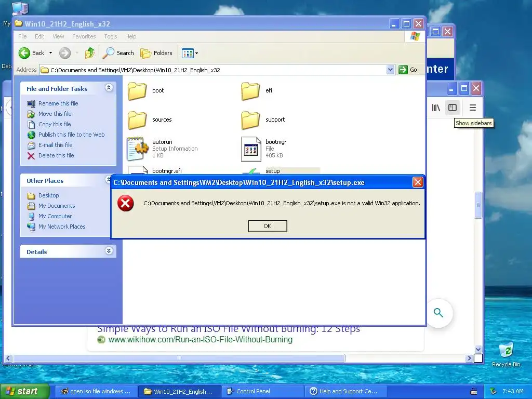Open My Network Places link

pyautogui.click(x=62, y=227)
